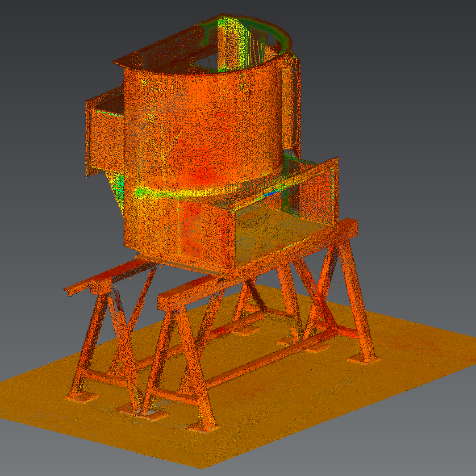Click the rectangular box on tank's left side
476x476 pixels.
point(105,132)
